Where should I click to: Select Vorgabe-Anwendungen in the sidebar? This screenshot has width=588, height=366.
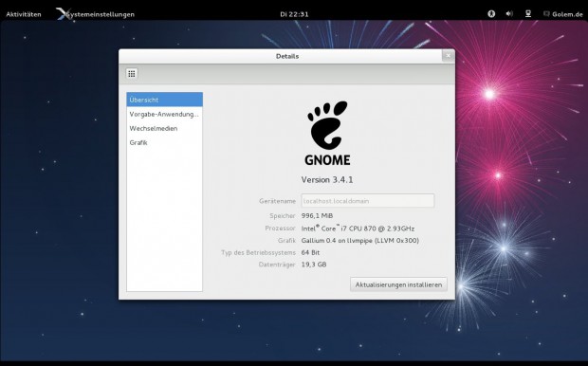click(x=165, y=114)
